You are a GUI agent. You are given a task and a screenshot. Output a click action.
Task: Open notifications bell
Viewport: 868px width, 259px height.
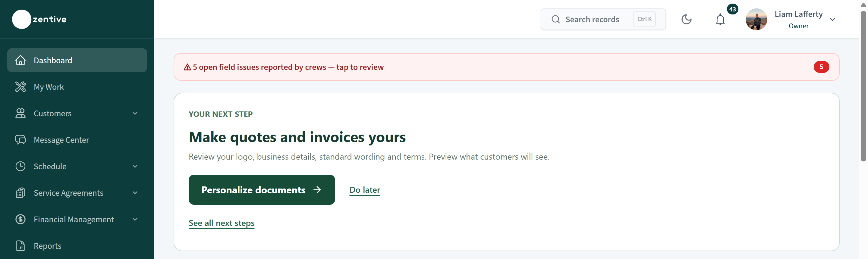pos(720,20)
